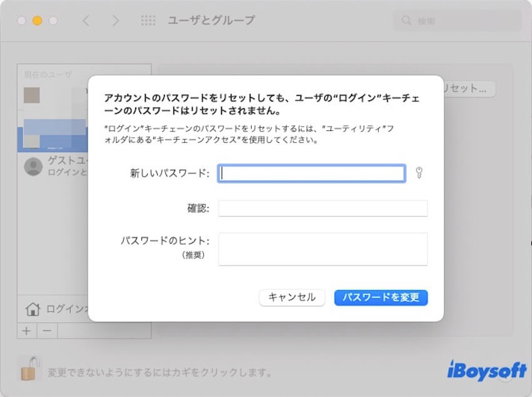
Task: Click the search magnifier icon
Action: point(406,21)
